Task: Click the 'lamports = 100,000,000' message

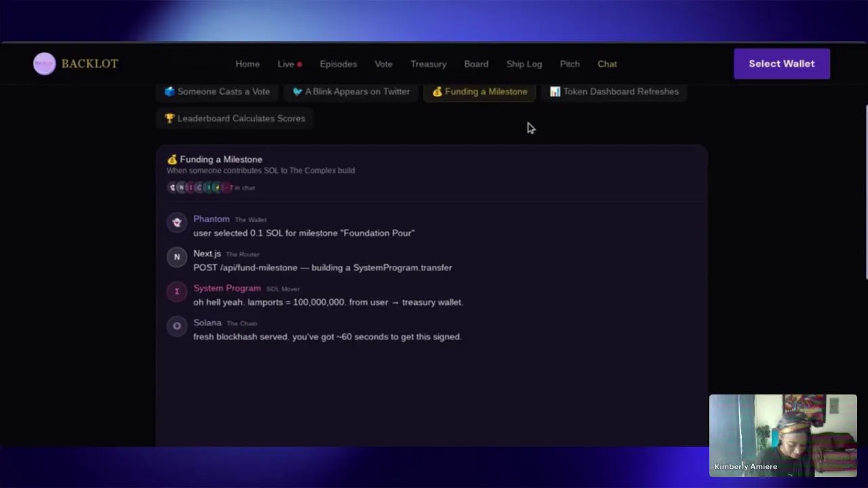Action: [x=328, y=302]
